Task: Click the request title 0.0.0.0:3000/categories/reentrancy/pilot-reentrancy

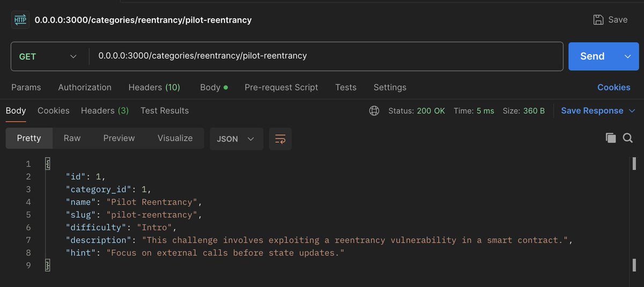Action: [143, 20]
